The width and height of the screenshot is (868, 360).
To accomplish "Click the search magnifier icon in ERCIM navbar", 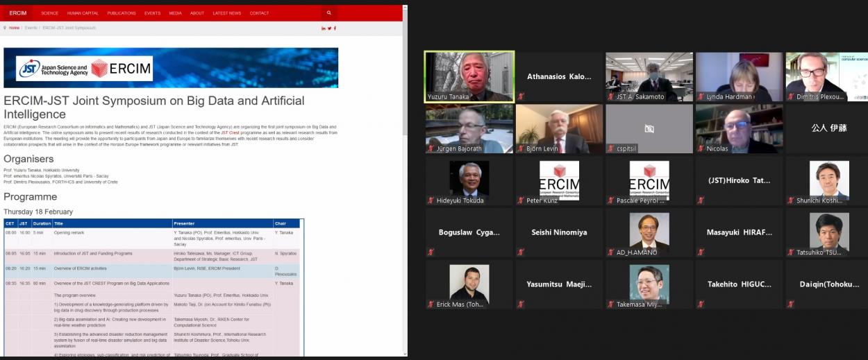I will click(x=328, y=12).
